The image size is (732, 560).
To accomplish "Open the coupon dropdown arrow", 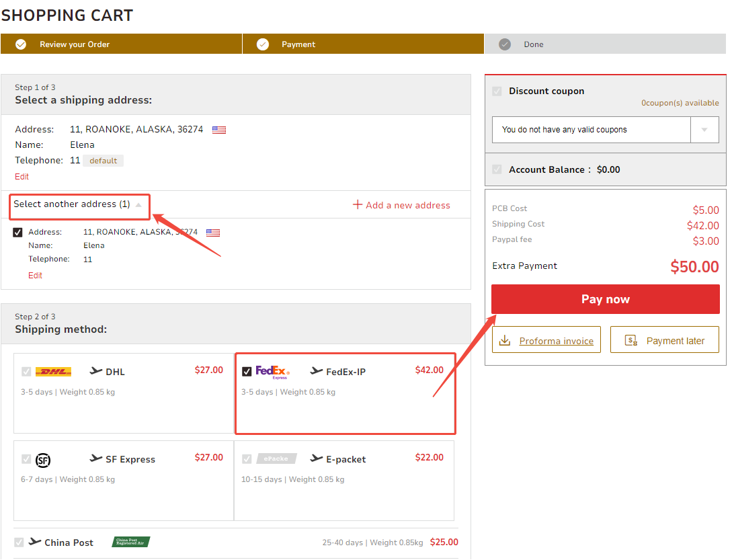I will 704,130.
